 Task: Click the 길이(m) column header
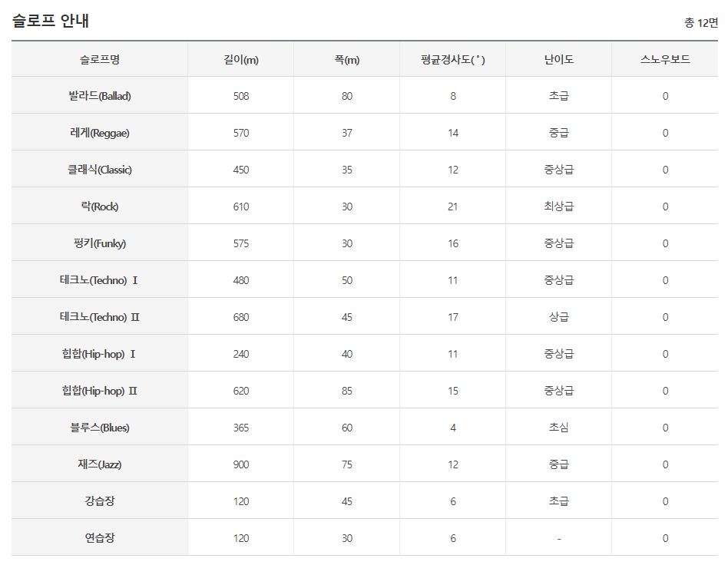click(x=241, y=59)
